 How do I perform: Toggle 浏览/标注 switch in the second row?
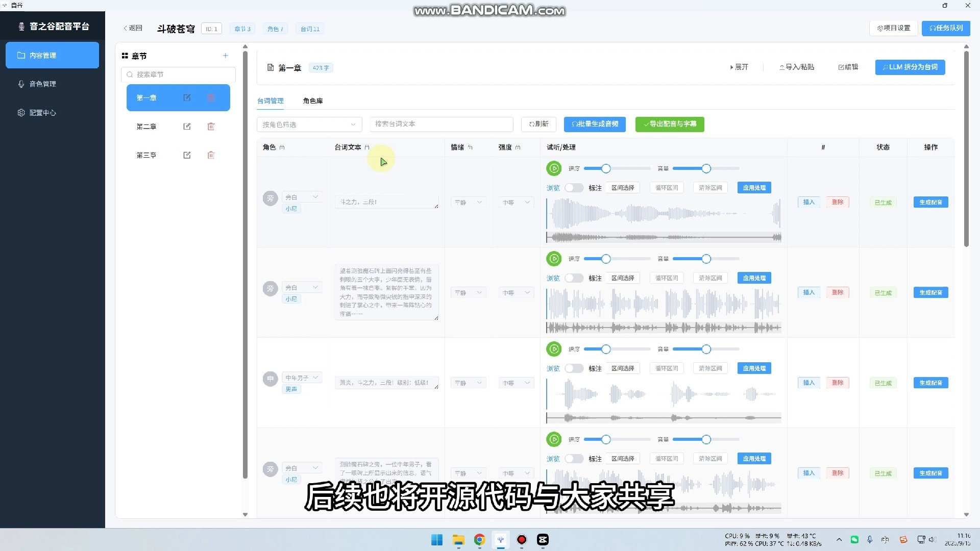tap(574, 278)
